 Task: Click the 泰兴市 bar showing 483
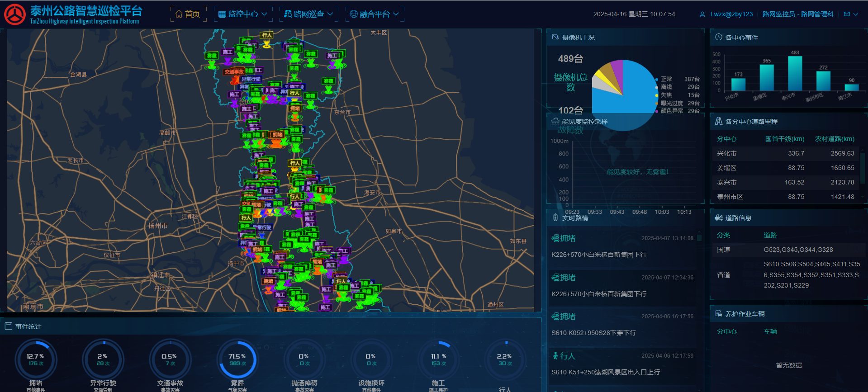coord(795,73)
